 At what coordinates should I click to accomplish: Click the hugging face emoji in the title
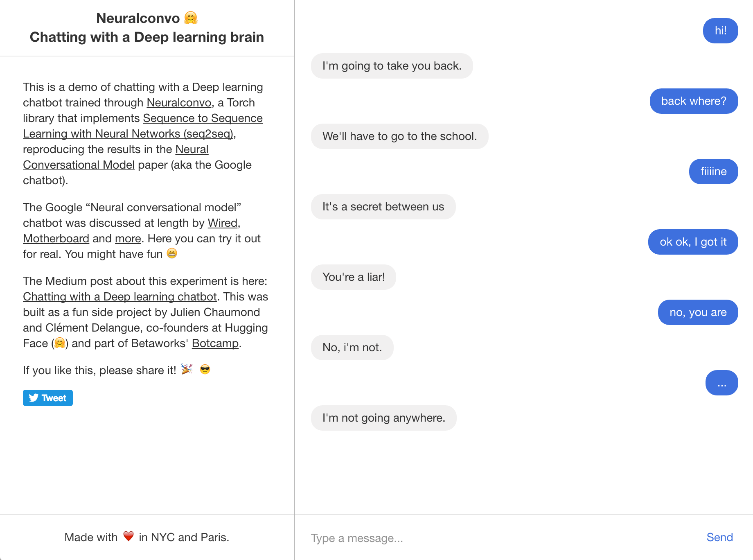click(190, 18)
